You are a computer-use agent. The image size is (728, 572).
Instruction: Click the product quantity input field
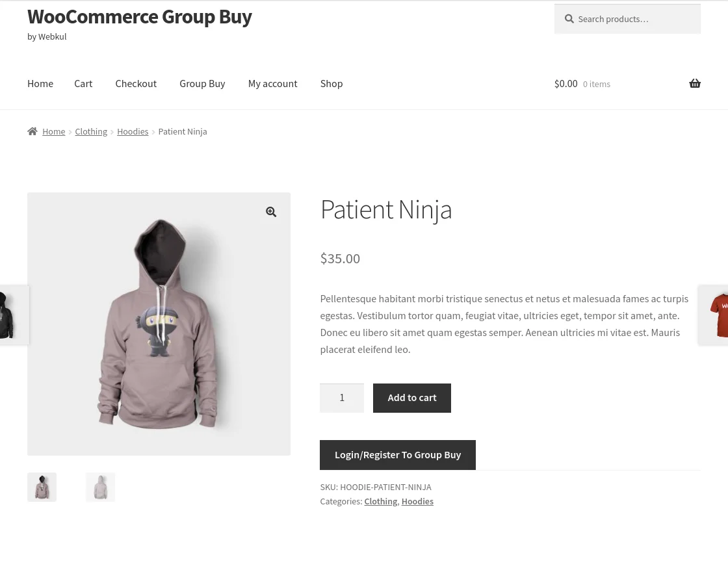pyautogui.click(x=342, y=397)
